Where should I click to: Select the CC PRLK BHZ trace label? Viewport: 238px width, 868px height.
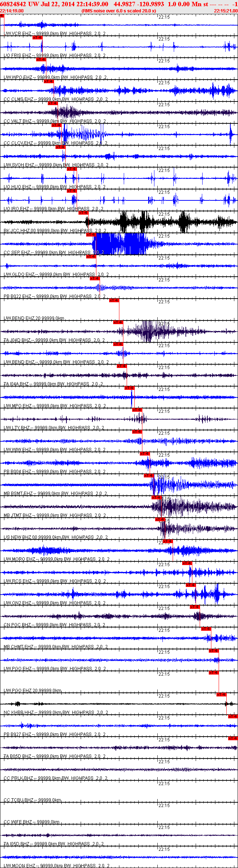point(56,778)
